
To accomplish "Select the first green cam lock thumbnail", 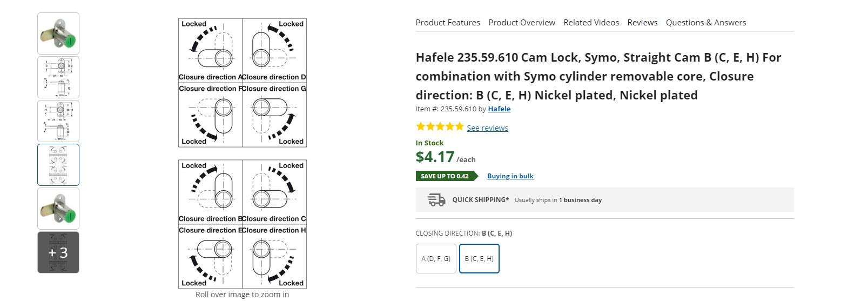I will 58,34.
